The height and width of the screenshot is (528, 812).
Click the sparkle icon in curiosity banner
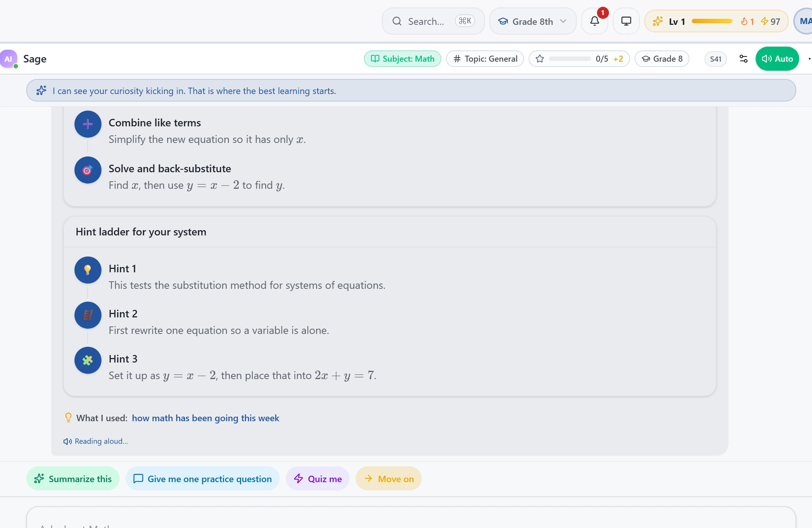(41, 91)
